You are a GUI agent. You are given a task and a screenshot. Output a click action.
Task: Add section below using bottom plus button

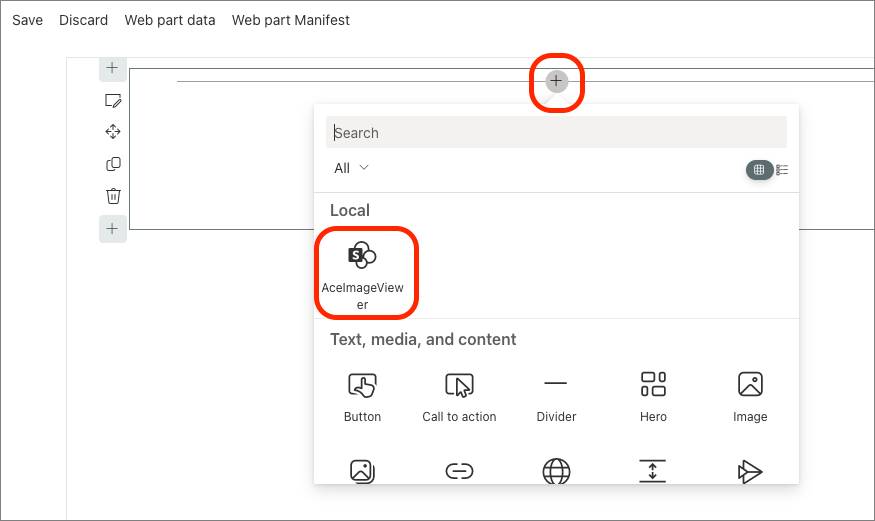click(x=113, y=229)
